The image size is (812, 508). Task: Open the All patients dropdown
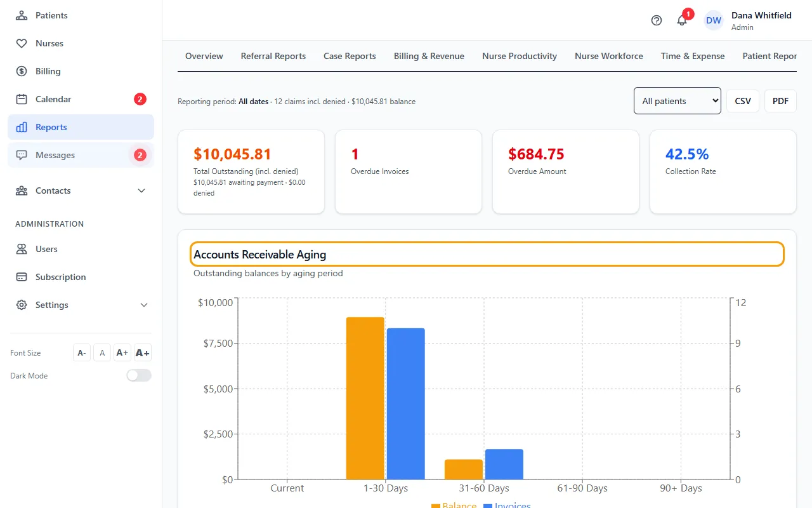[x=678, y=100]
